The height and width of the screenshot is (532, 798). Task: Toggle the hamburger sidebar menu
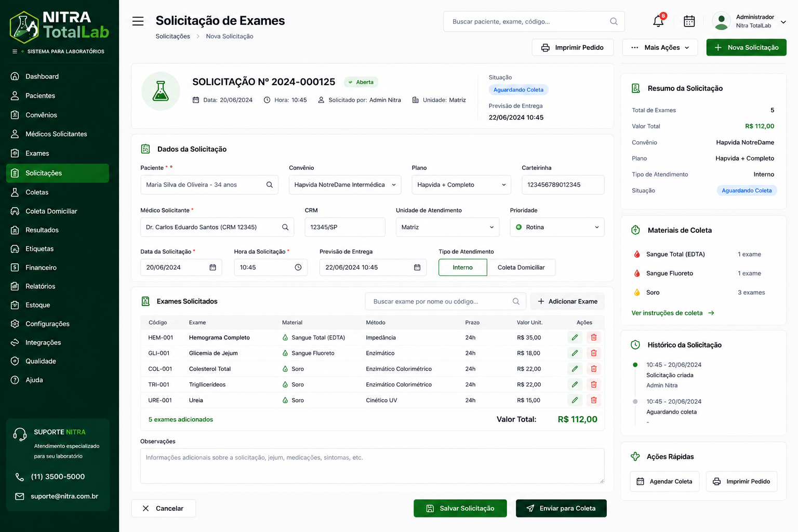click(x=138, y=21)
